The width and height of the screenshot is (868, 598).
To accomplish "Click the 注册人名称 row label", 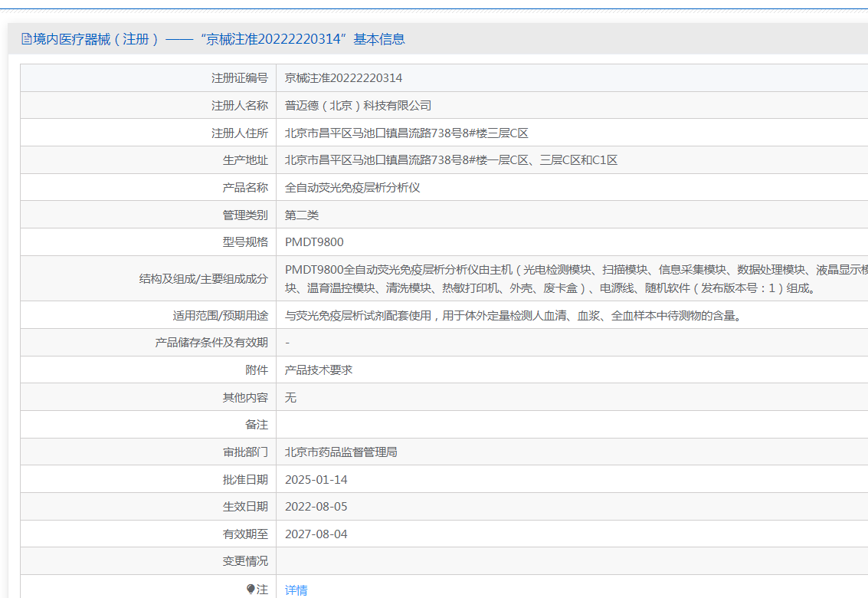I will [x=240, y=105].
